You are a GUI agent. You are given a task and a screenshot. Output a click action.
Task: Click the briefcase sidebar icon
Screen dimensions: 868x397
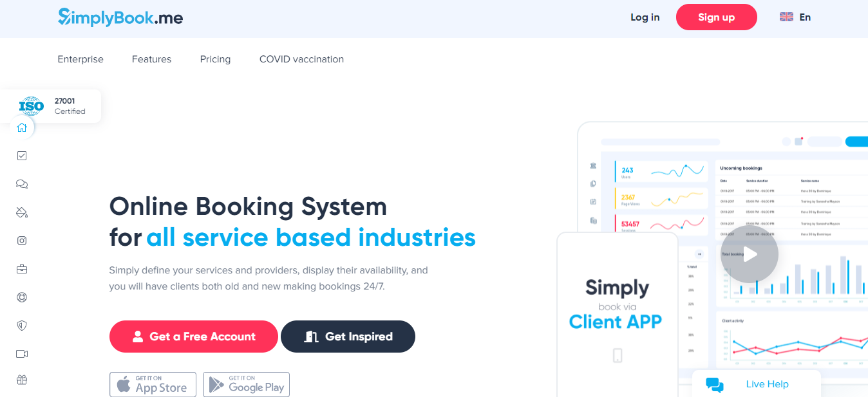pos(22,269)
